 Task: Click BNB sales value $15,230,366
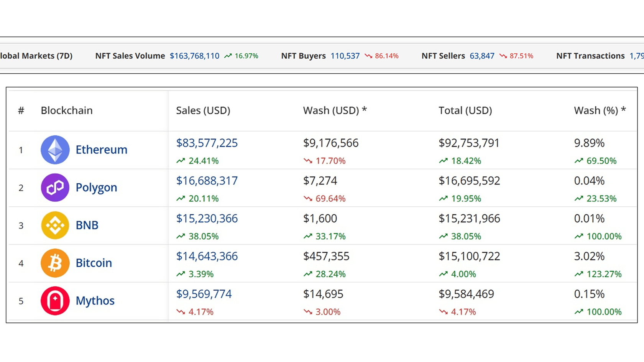tap(207, 219)
